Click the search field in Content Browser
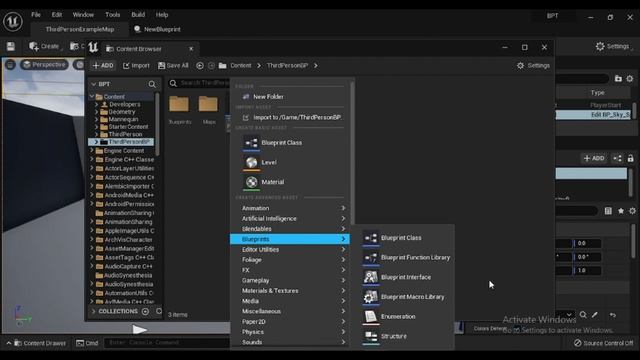Image resolution: width=640 pixels, height=360 pixels. tap(199, 83)
